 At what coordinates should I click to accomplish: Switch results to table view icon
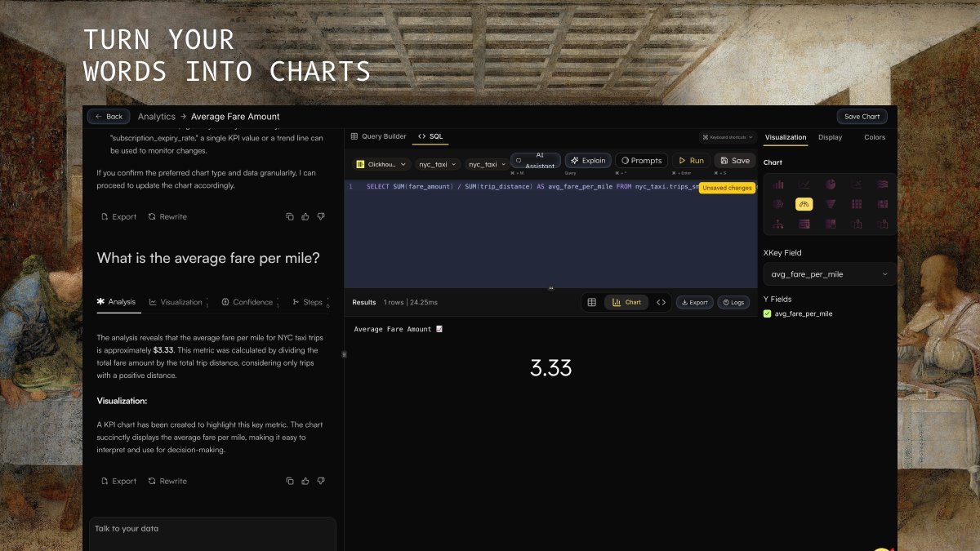592,302
